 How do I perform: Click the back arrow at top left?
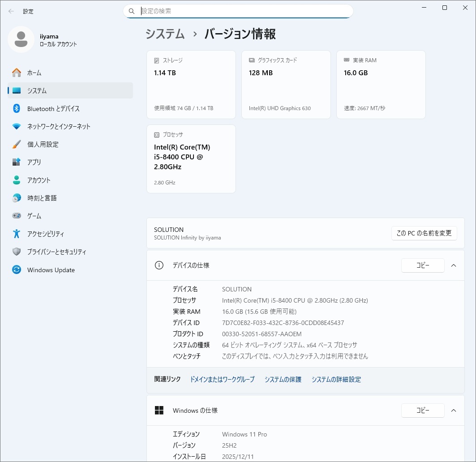coord(11,11)
